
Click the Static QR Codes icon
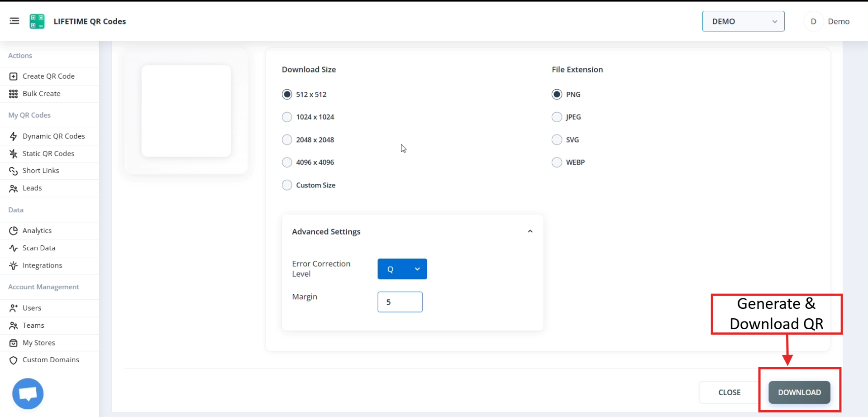pos(13,153)
